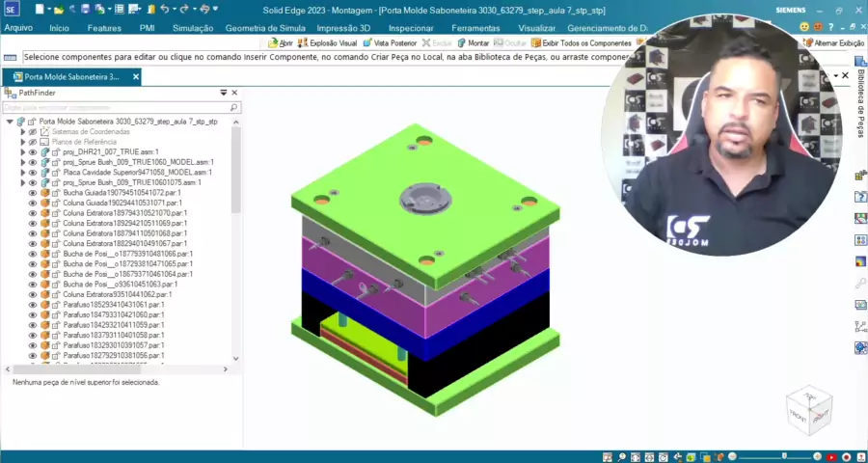Select Bucha de Posi__o93610451063.par:1 in tree
868x463 pixels.
click(121, 285)
